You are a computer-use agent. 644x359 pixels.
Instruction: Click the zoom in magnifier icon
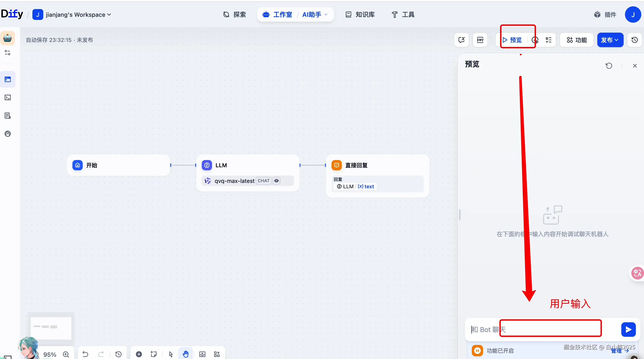click(x=66, y=354)
